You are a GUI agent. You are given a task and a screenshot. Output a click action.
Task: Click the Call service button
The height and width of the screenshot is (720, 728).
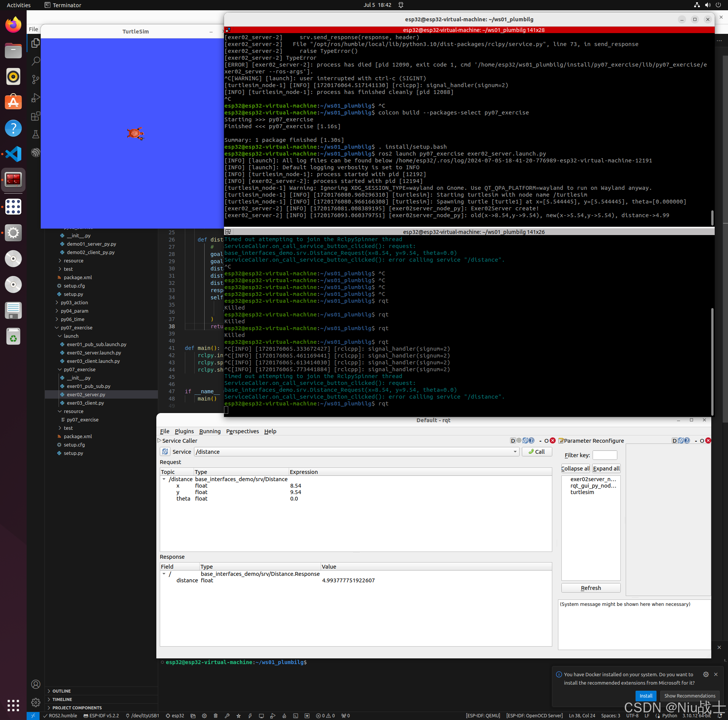tap(537, 451)
